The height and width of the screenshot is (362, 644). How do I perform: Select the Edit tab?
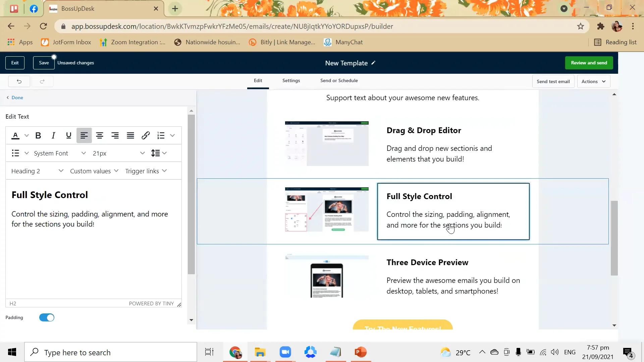tap(258, 80)
